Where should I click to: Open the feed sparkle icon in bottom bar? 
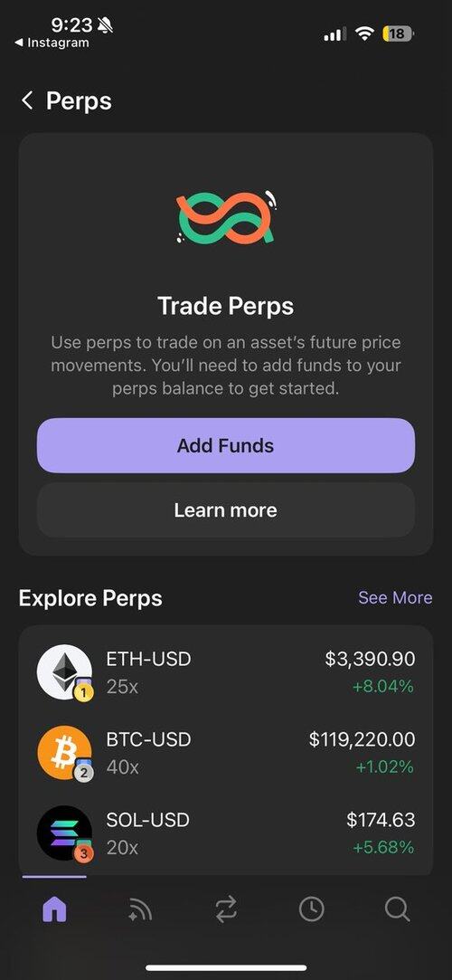tap(140, 910)
